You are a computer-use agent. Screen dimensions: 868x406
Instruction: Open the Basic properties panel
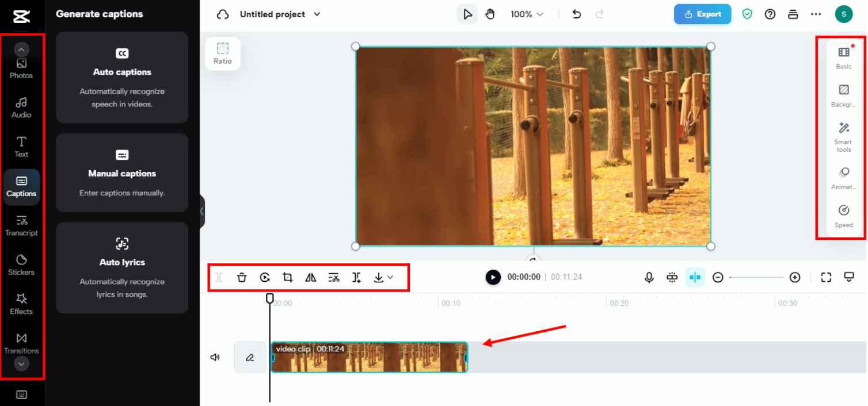[844, 58]
